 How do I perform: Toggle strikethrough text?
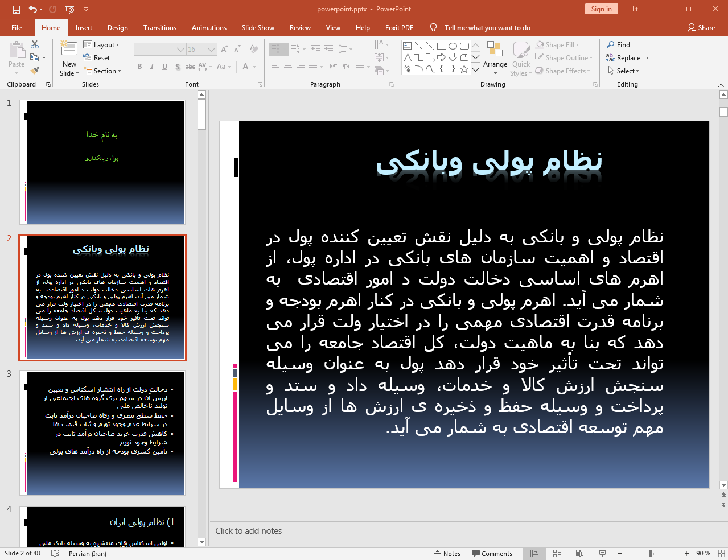tap(190, 67)
